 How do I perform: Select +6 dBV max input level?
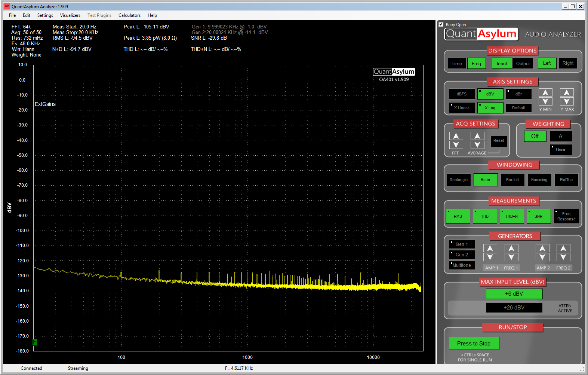pos(514,294)
